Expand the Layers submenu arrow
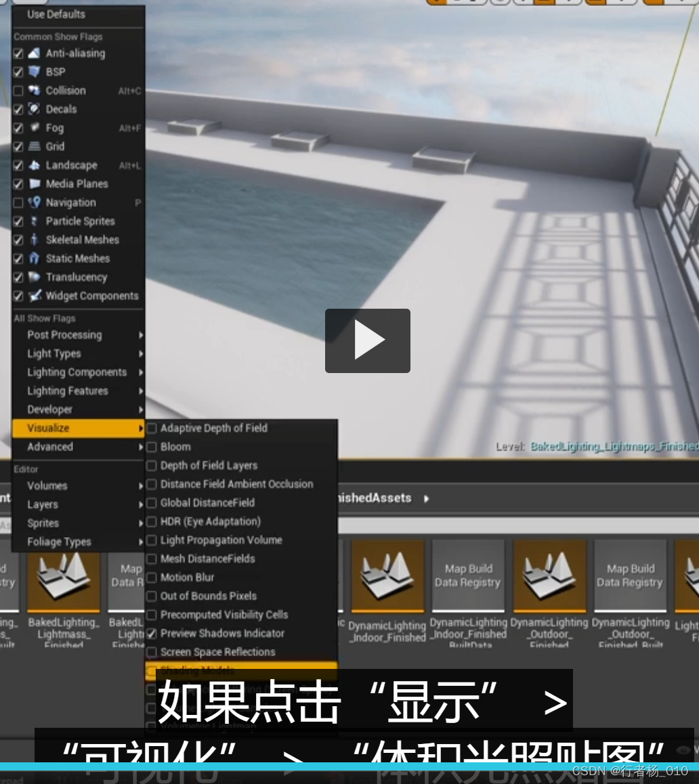The height and width of the screenshot is (784, 699). click(141, 504)
